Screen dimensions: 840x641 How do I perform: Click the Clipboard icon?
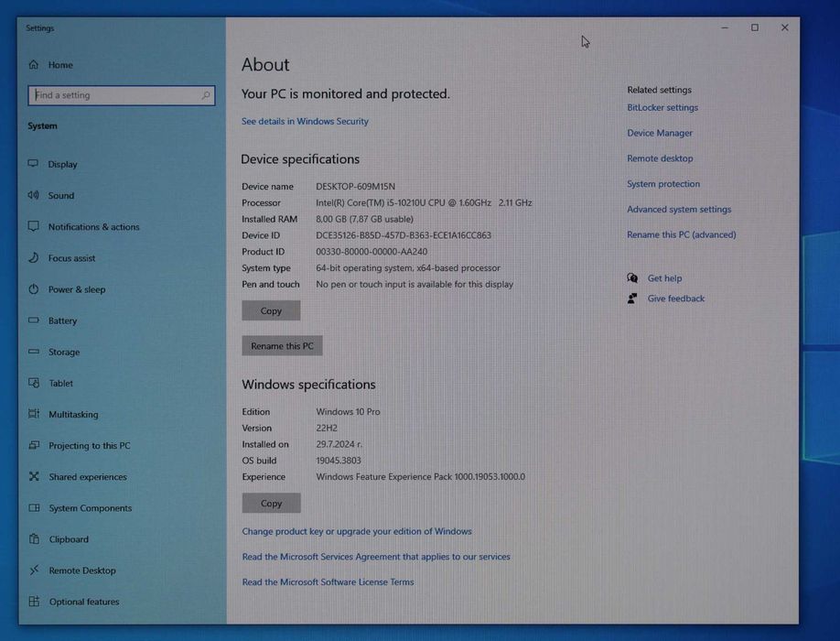tap(34, 538)
